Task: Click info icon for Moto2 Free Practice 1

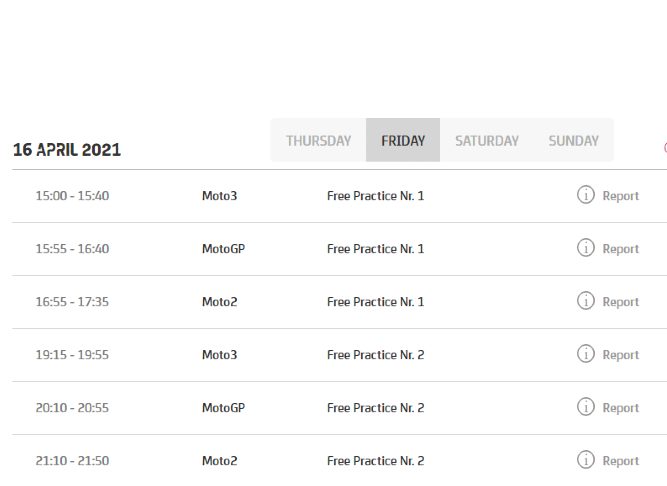Action: tap(586, 301)
